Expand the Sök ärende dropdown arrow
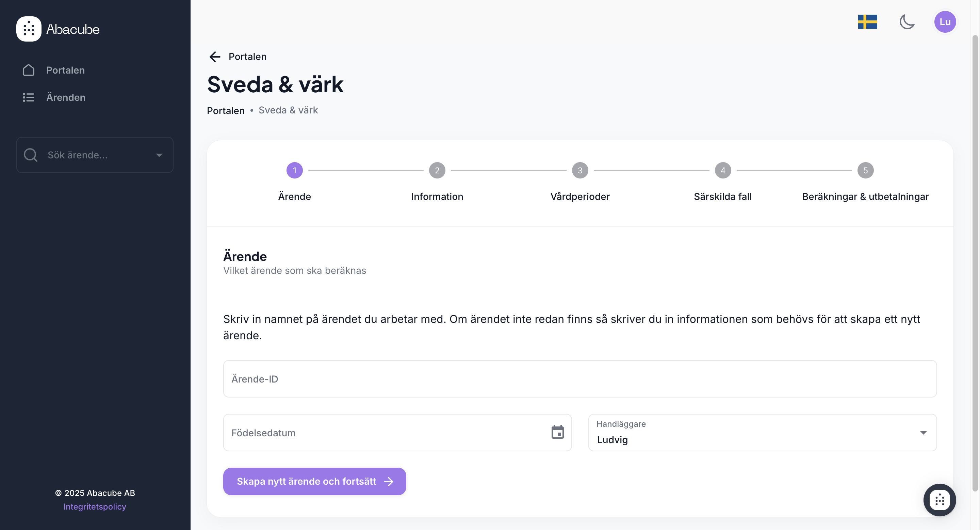980x530 pixels. point(159,155)
